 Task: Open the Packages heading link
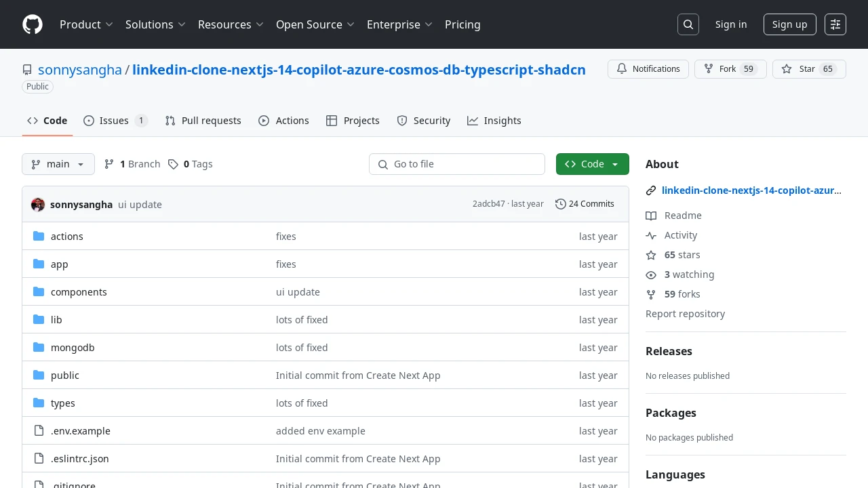pos(671,413)
